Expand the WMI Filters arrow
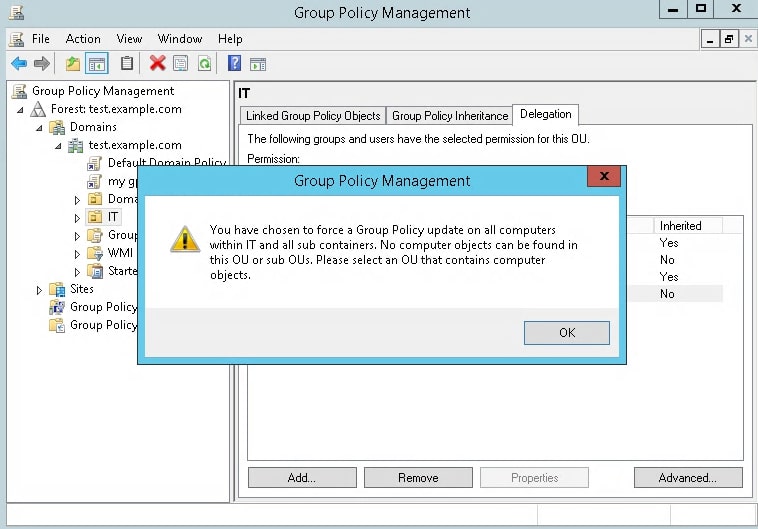 click(x=77, y=254)
